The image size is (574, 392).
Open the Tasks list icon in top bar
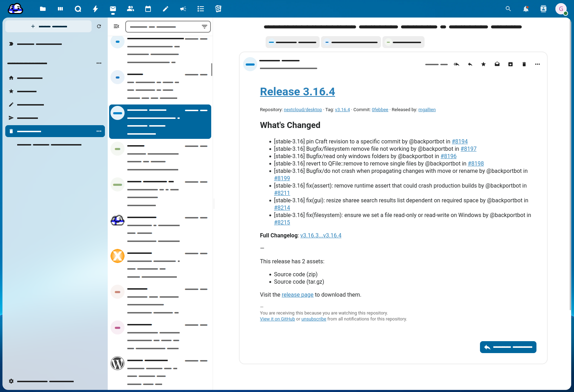[x=201, y=9]
